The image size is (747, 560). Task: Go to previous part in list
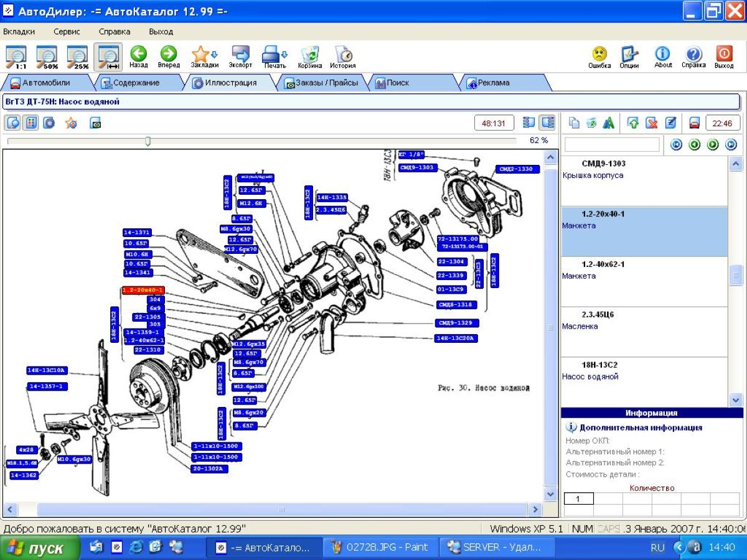tap(695, 144)
